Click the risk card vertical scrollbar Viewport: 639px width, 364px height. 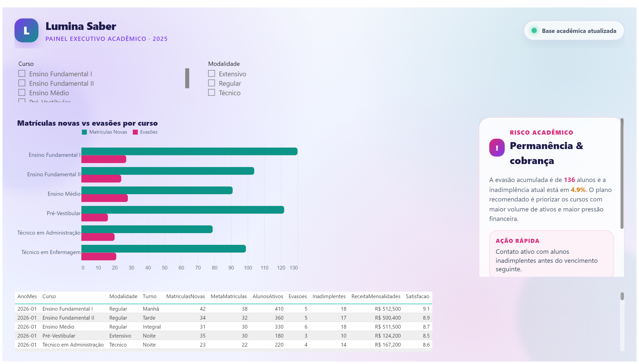coord(622,174)
